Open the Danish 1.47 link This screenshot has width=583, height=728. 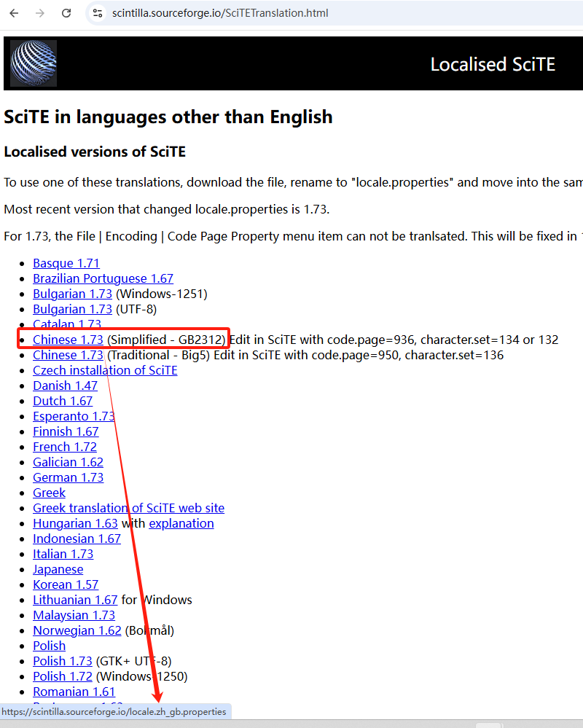pyautogui.click(x=65, y=385)
